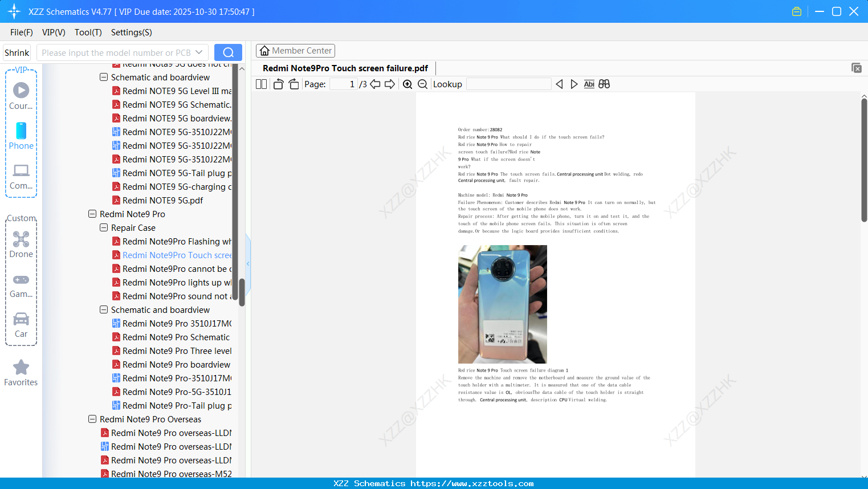Screen dimensions: 868x489
Task: Select the Drone category under Custom
Action: [21, 239]
